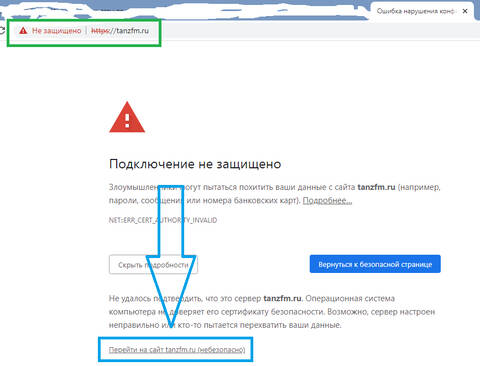
Task: Click the 'Не защищено' security label
Action: click(x=57, y=31)
